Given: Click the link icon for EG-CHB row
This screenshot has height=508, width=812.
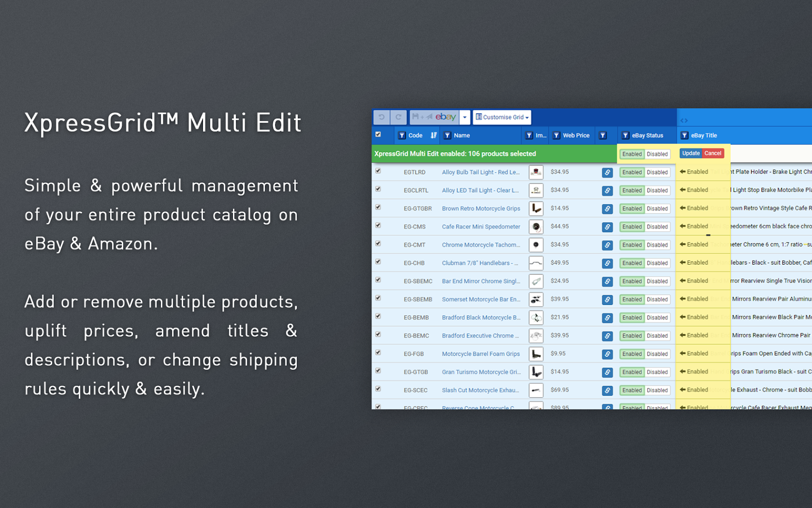Looking at the screenshot, I should pyautogui.click(x=607, y=264).
